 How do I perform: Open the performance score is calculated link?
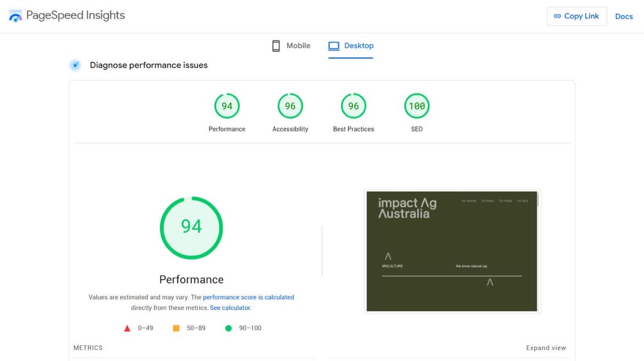tap(248, 297)
